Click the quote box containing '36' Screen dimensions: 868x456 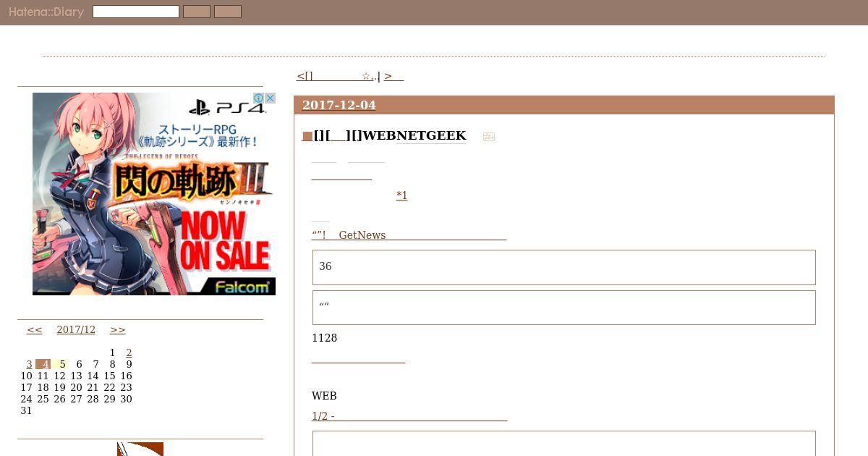point(564,267)
